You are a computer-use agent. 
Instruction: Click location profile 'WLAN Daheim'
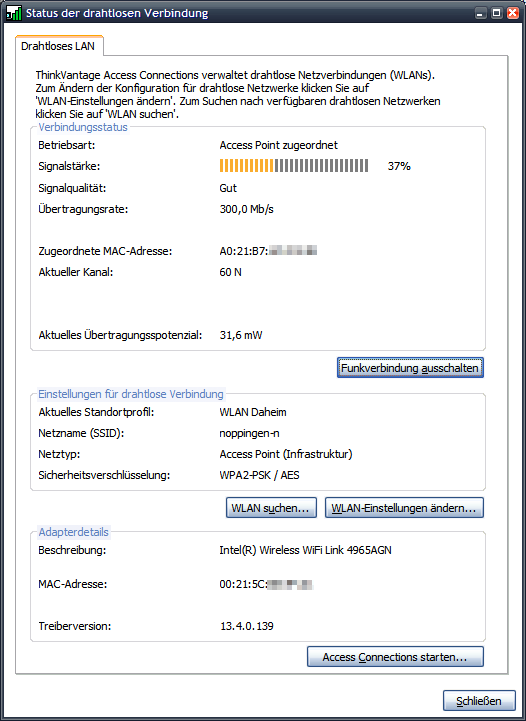(253, 412)
